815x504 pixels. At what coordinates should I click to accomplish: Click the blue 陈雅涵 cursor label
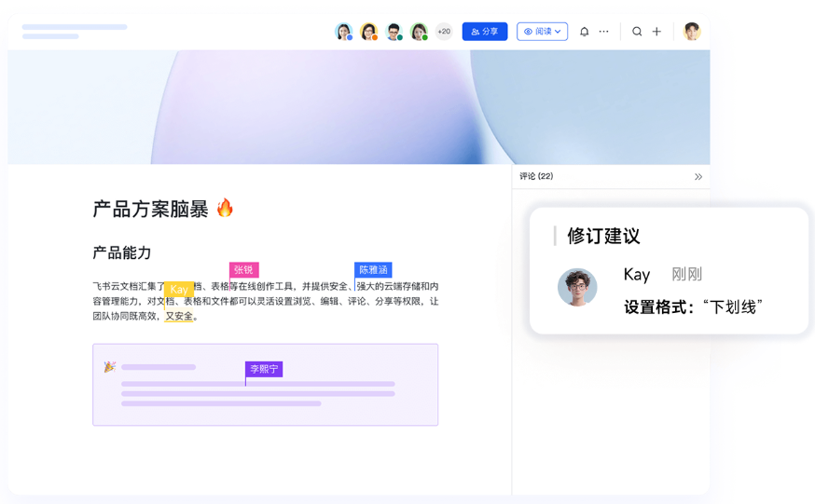[x=373, y=269]
